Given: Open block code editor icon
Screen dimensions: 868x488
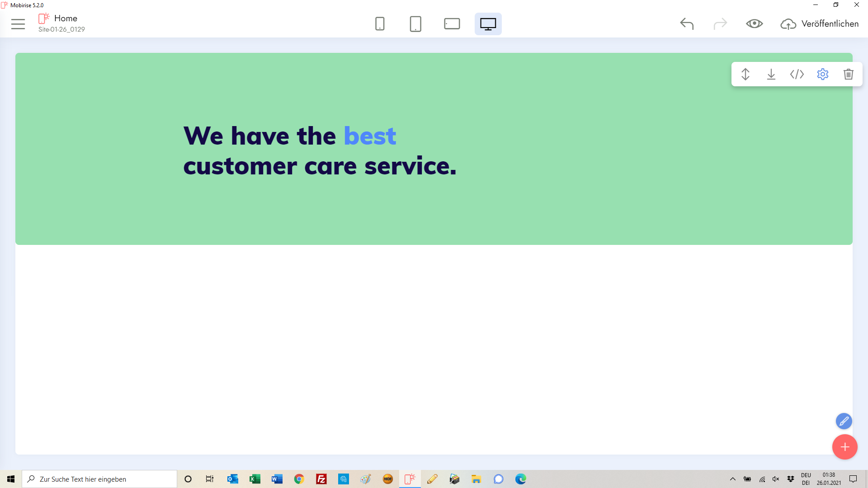Looking at the screenshot, I should 797,74.
